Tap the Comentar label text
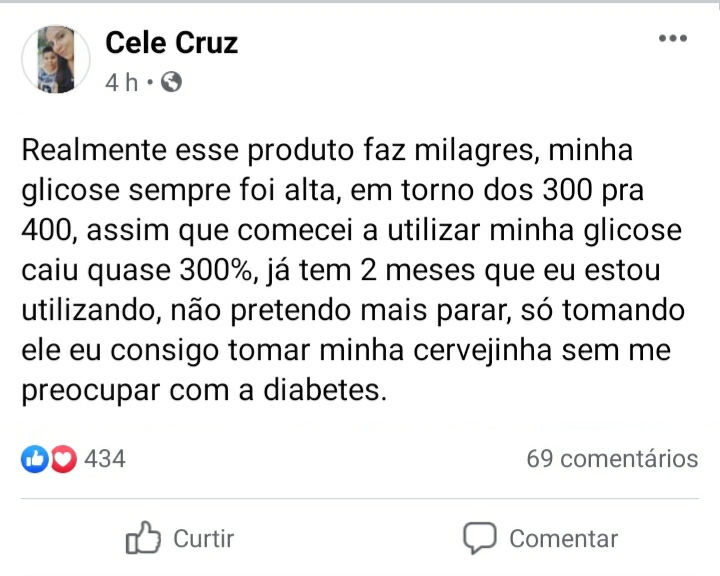Viewport: 720px width, 576px height. point(563,538)
